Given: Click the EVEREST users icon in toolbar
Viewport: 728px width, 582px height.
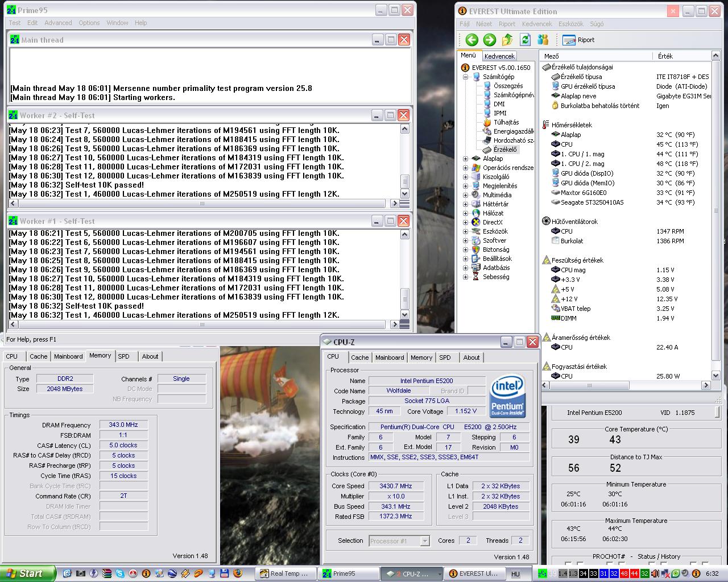Looking at the screenshot, I should (x=543, y=40).
